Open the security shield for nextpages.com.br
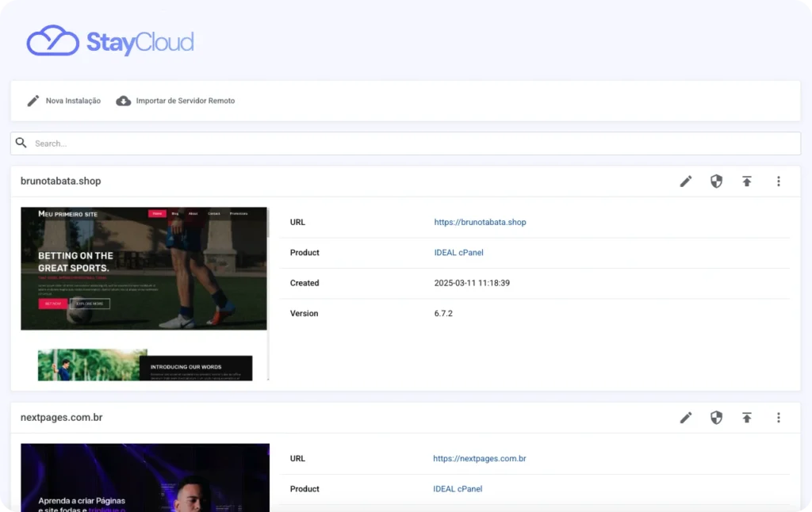Screen dimensions: 812x512 tap(716, 417)
